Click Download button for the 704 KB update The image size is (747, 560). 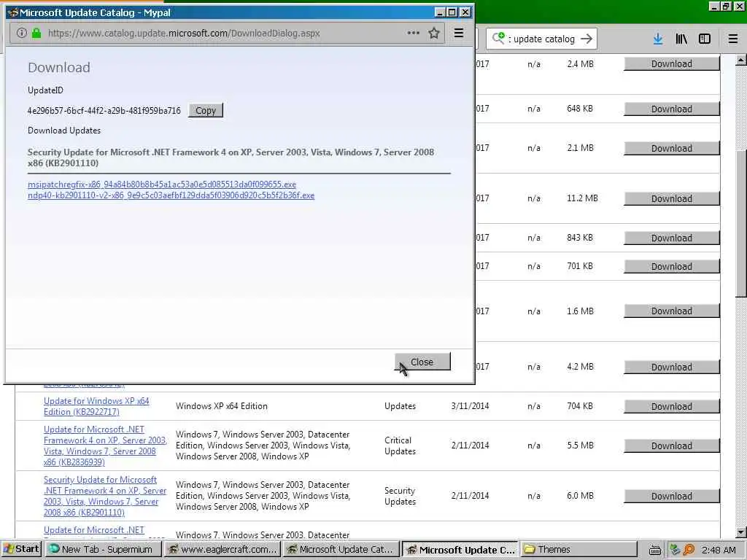671,406
